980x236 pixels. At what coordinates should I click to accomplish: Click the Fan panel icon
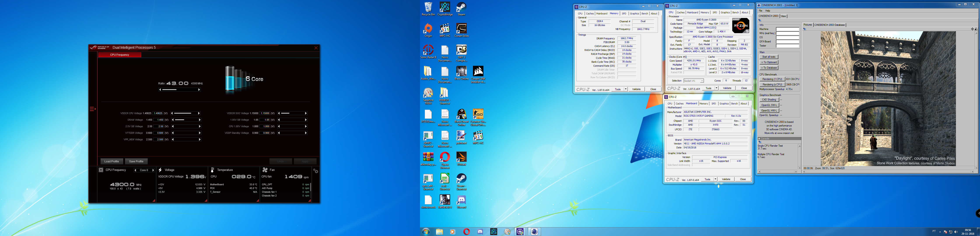pos(265,170)
